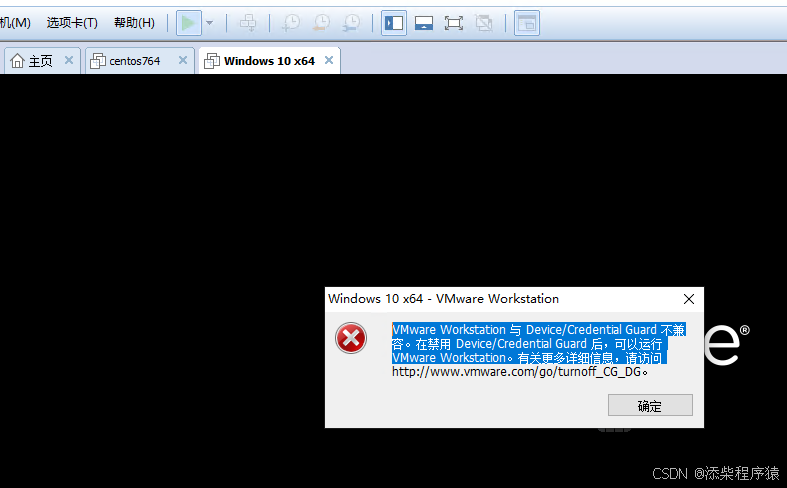Power on the virtual machine with the green play button
The width and height of the screenshot is (787, 488).
pyautogui.click(x=189, y=23)
